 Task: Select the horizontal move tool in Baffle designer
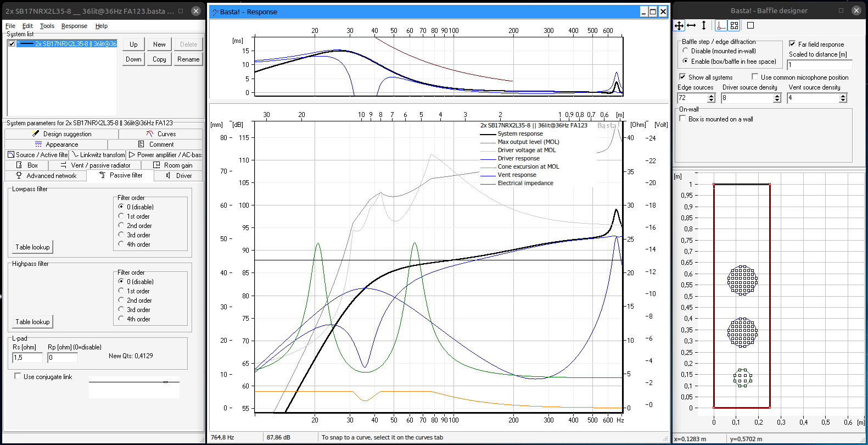coord(691,25)
